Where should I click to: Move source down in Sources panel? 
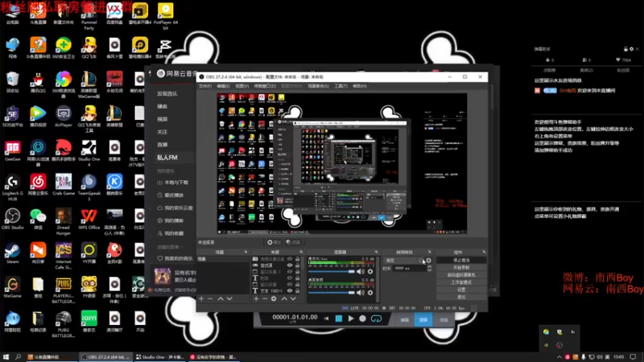click(293, 298)
